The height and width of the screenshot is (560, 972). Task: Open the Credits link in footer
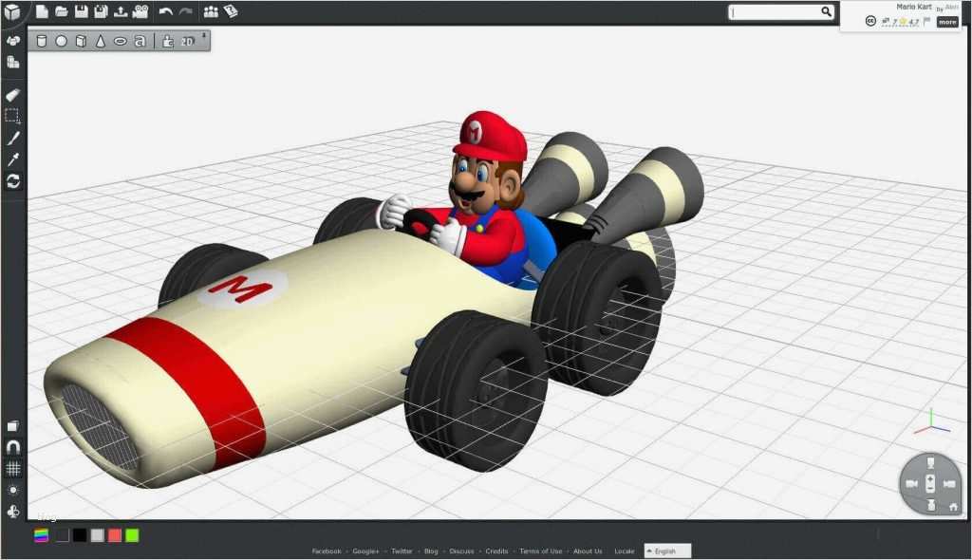496,551
